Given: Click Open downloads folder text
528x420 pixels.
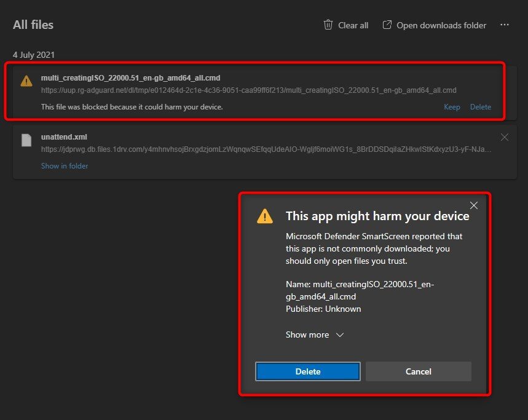Looking at the screenshot, I should (441, 25).
